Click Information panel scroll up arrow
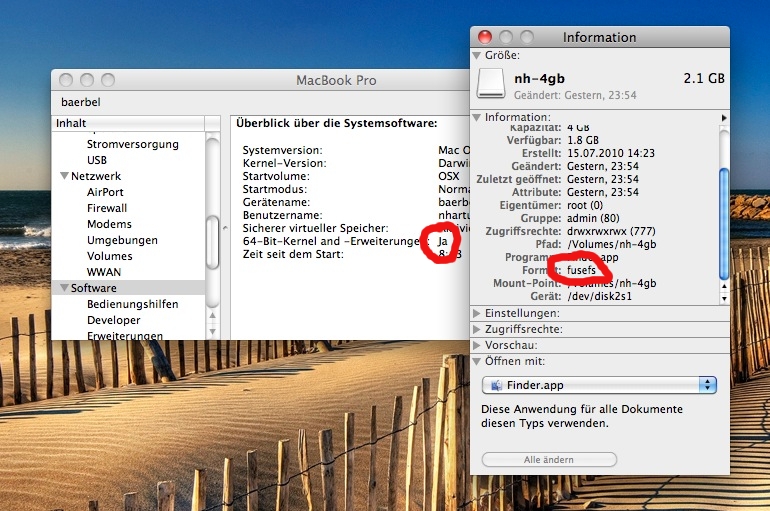 [x=724, y=286]
